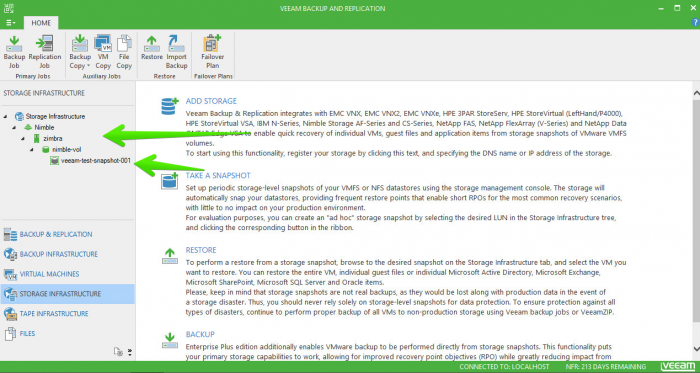Open the Files view
700x373 pixels.
tap(67, 334)
